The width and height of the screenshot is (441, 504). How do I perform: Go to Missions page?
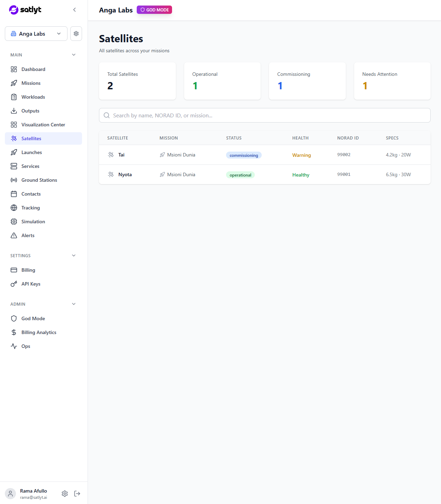point(43,83)
